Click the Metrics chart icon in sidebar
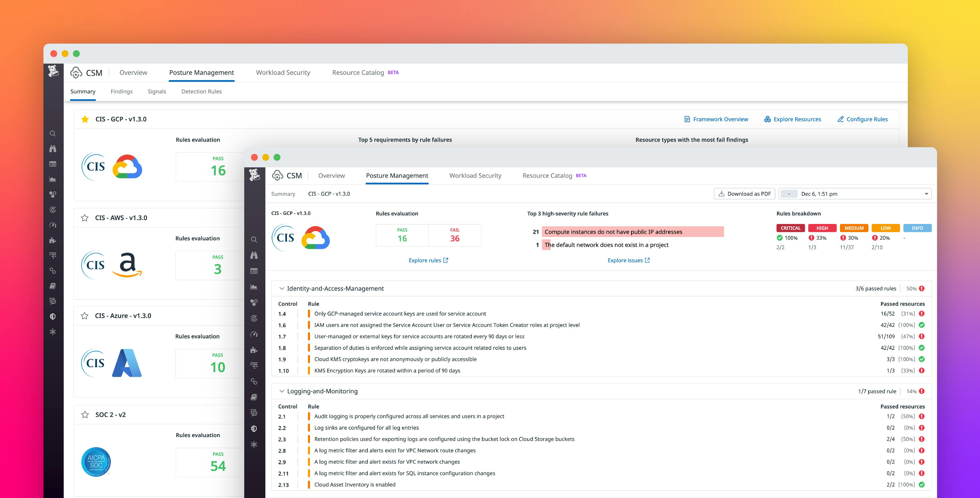The height and width of the screenshot is (498, 980). (53, 179)
